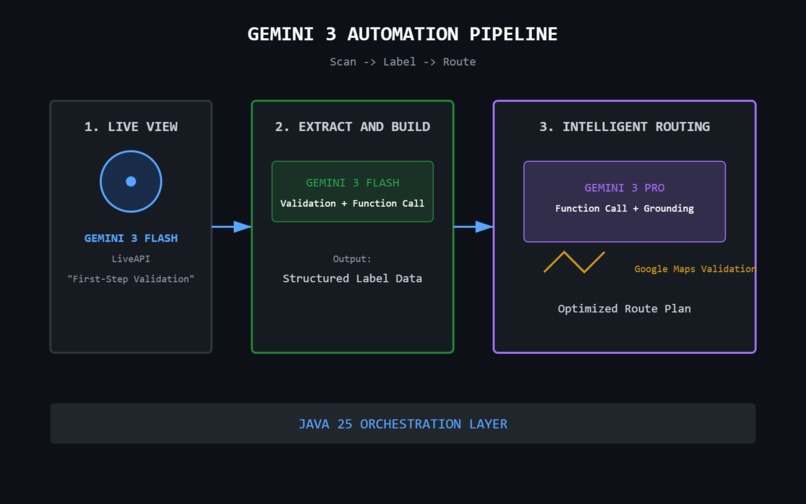The width and height of the screenshot is (806, 504).
Task: Click the blue live view circle icon
Action: click(x=131, y=182)
